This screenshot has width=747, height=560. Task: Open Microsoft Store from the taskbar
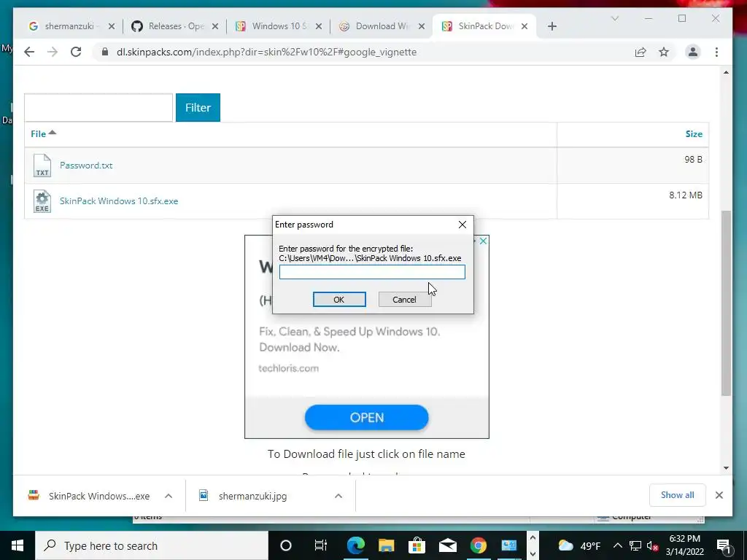(417, 545)
